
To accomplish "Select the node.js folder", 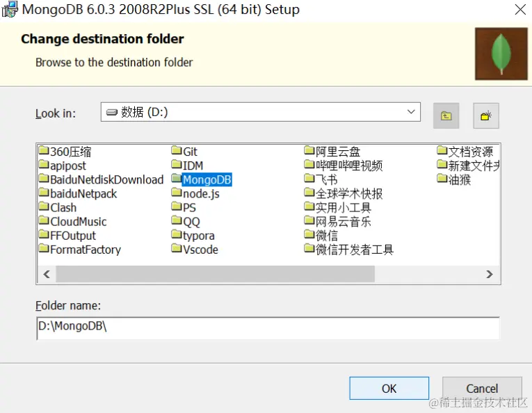I will coord(195,193).
